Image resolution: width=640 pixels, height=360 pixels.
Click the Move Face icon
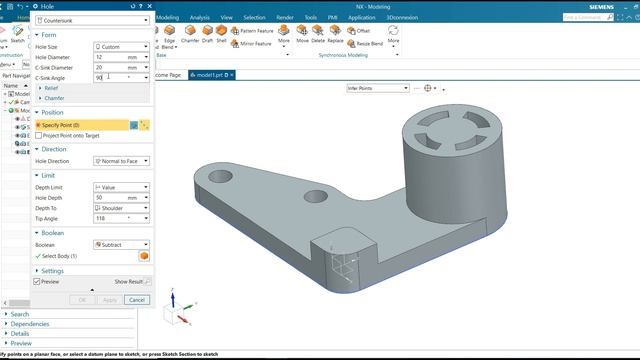pos(302,30)
